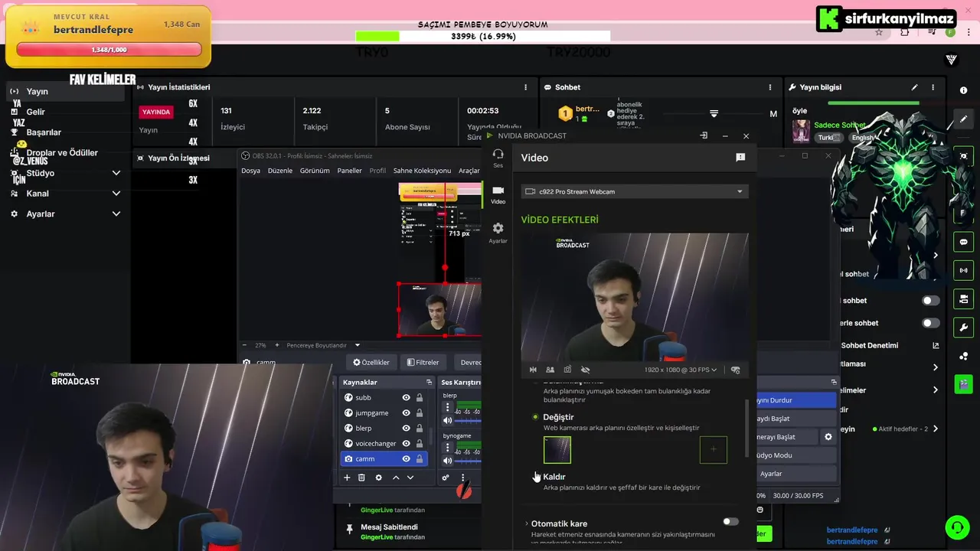Open Ayarlar in NVIDIA Broadcast sidebar
Viewport: 980px width, 551px height.
point(498,233)
